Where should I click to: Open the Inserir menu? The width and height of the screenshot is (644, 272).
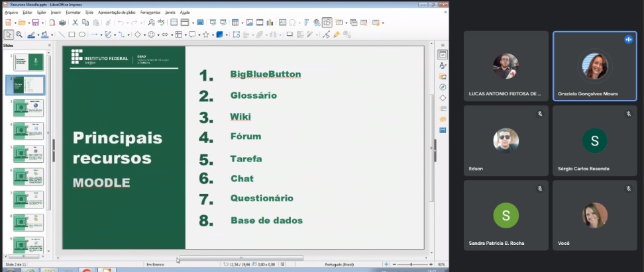click(56, 12)
